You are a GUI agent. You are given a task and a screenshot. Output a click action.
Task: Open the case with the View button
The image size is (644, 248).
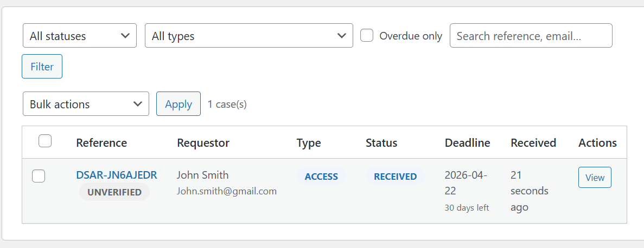pyautogui.click(x=595, y=178)
